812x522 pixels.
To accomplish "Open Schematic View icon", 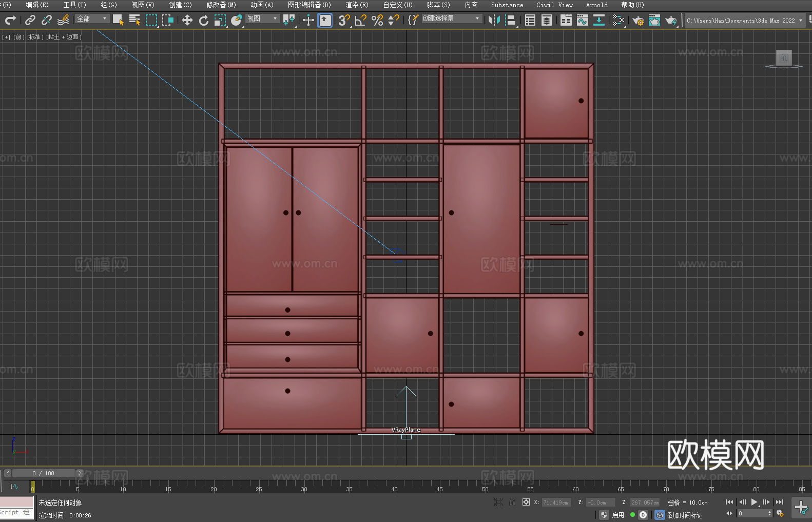I will 599,20.
